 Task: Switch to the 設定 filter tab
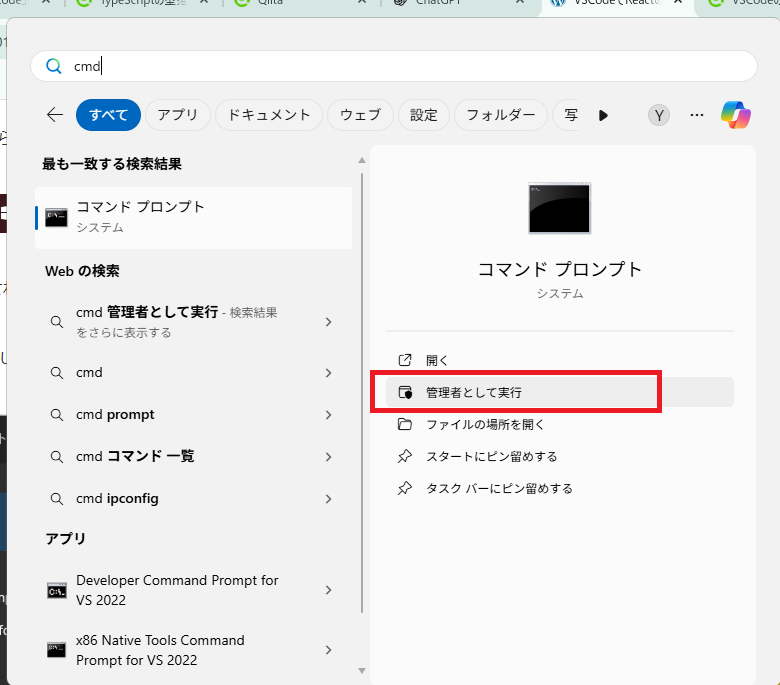click(x=424, y=115)
